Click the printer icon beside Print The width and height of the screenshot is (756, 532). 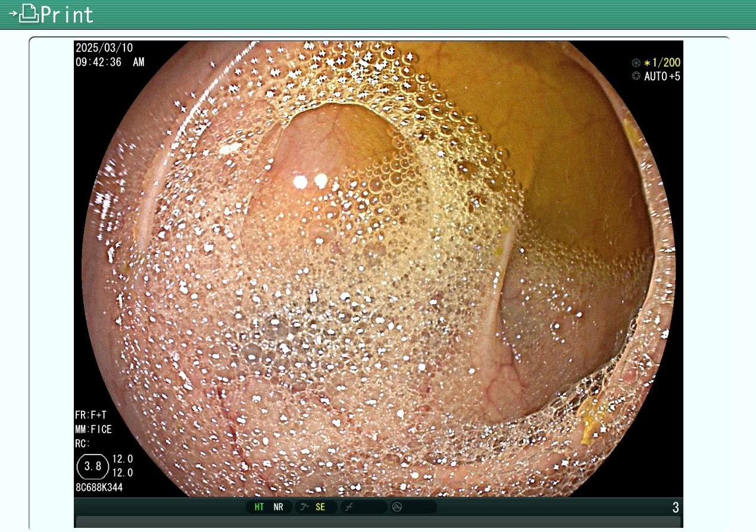(x=29, y=13)
